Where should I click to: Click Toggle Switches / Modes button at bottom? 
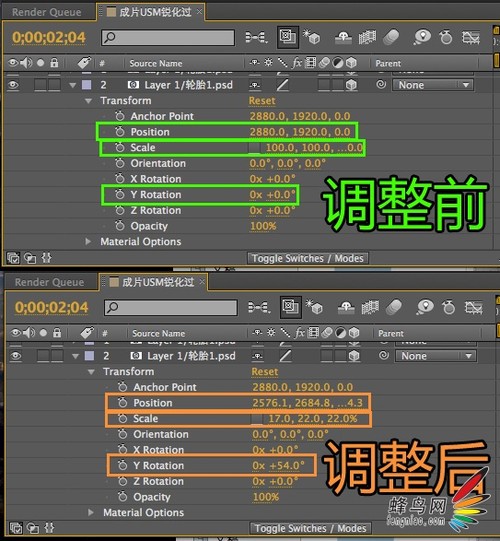(310, 528)
